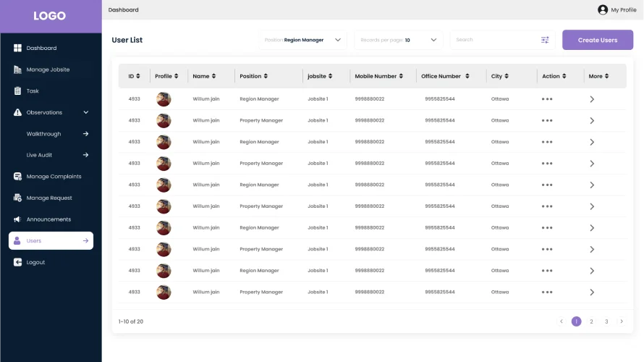
Task: Go to page 2 of the user list
Action: click(591, 321)
